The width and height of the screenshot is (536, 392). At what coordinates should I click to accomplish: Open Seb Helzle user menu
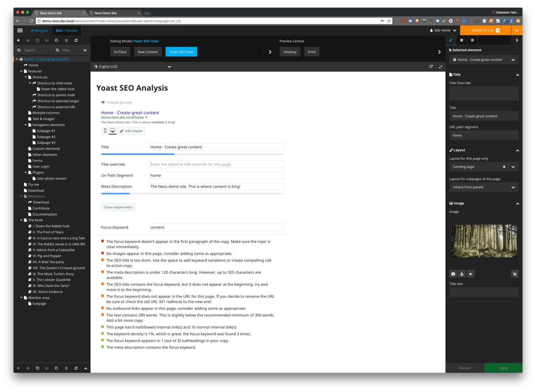pyautogui.click(x=443, y=30)
